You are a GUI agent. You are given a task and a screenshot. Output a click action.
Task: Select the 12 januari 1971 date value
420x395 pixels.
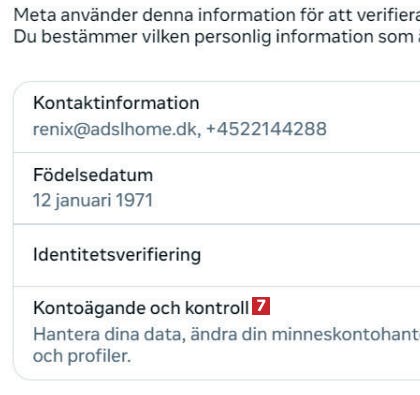click(x=93, y=201)
